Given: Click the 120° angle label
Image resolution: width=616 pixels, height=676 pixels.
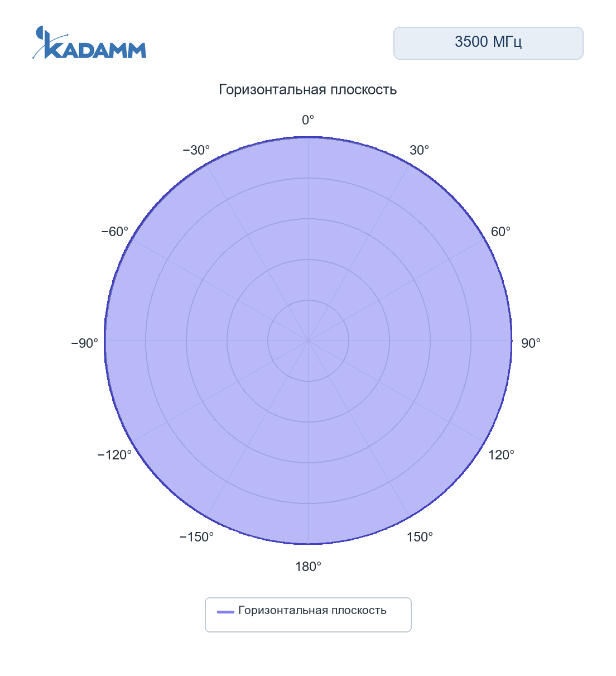Looking at the screenshot, I should tap(501, 455).
